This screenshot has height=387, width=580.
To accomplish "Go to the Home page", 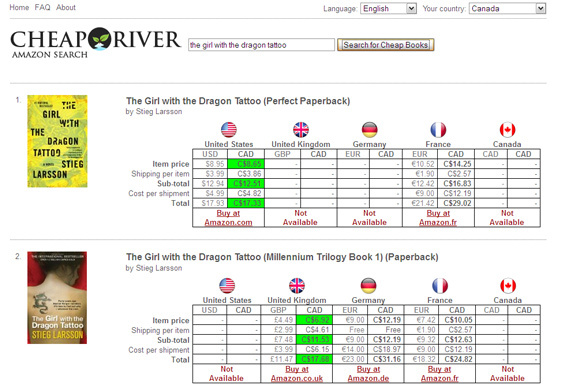I will click(x=19, y=7).
